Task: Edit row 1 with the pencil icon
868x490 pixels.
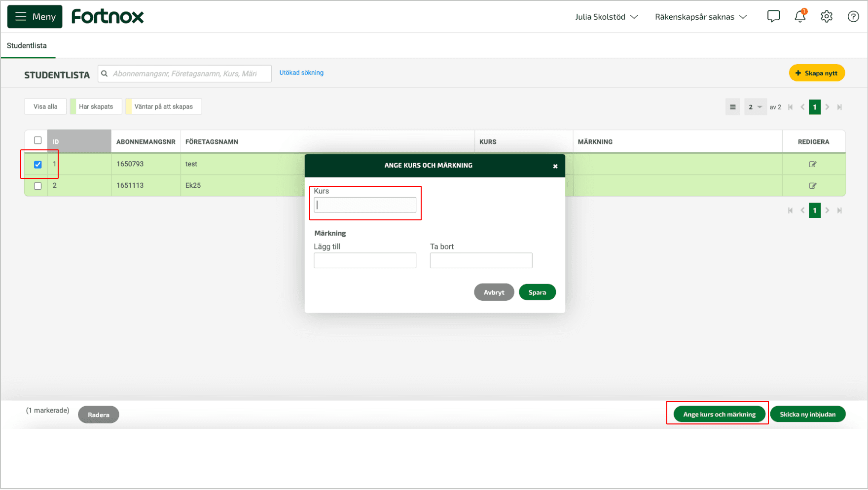Action: click(x=813, y=164)
